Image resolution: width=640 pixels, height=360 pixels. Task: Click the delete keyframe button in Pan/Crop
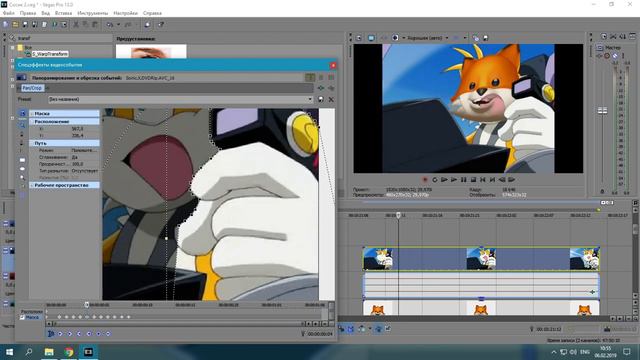click(x=108, y=333)
